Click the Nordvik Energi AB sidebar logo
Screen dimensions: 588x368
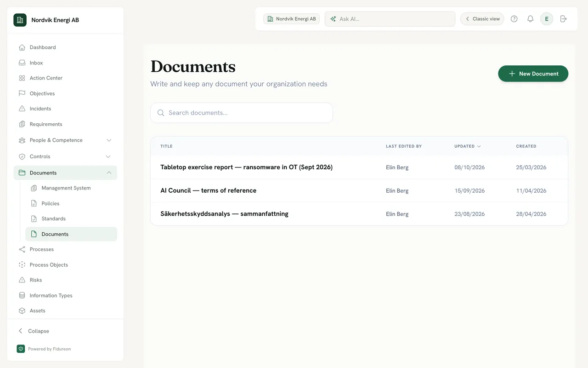20,20
